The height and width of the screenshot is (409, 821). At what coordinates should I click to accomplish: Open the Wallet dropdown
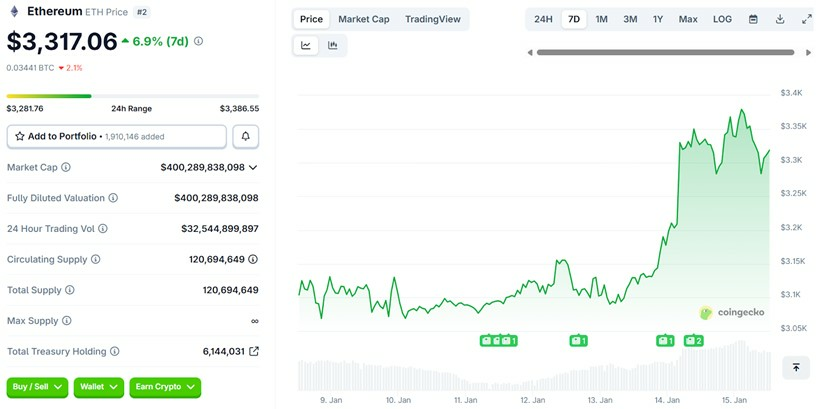[x=98, y=387]
